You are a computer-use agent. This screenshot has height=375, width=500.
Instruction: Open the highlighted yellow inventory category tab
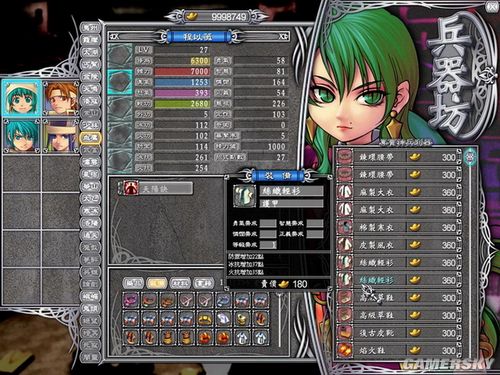[157, 283]
